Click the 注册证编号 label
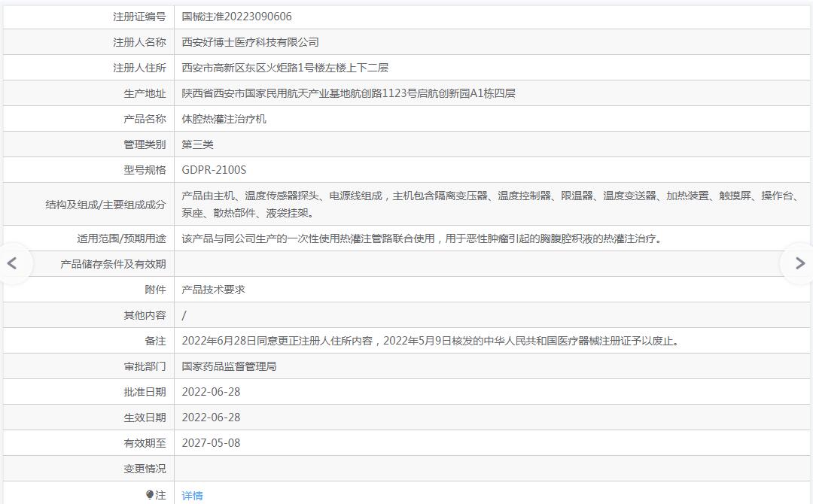This screenshot has height=504, width=813. [139, 17]
